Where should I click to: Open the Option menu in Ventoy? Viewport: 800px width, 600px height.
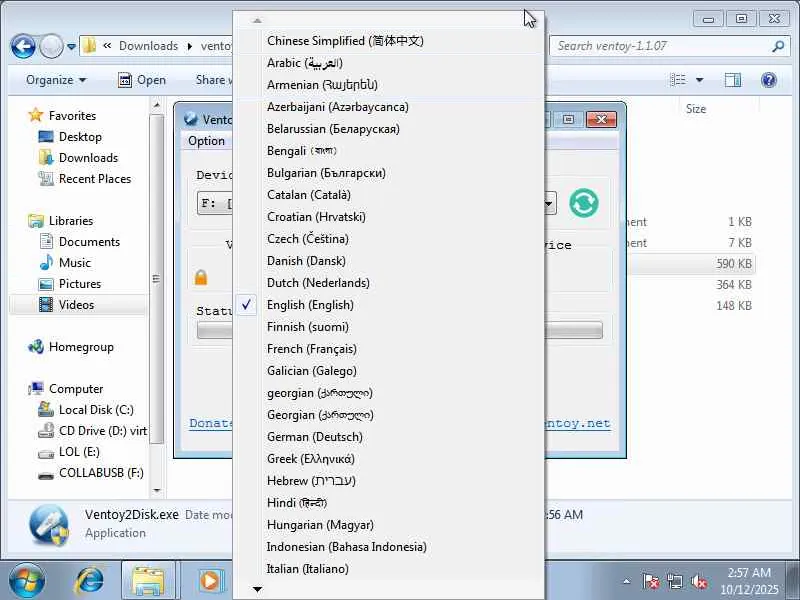[x=206, y=141]
